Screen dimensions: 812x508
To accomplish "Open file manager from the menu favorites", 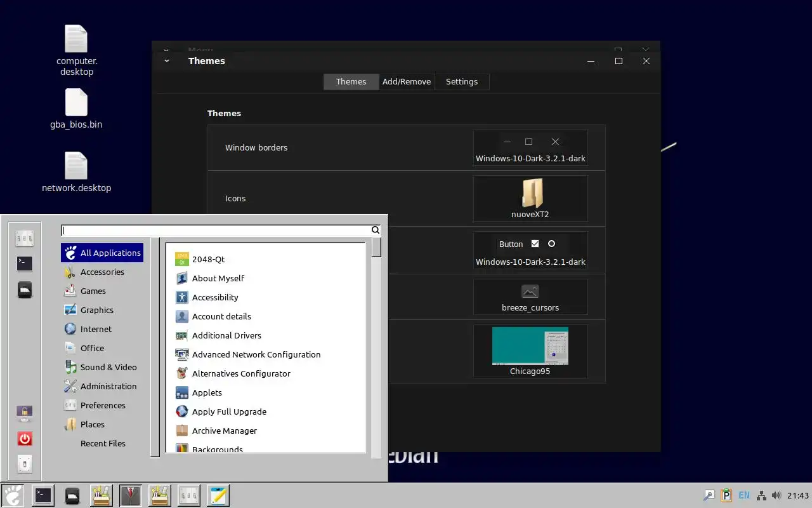I will [25, 290].
